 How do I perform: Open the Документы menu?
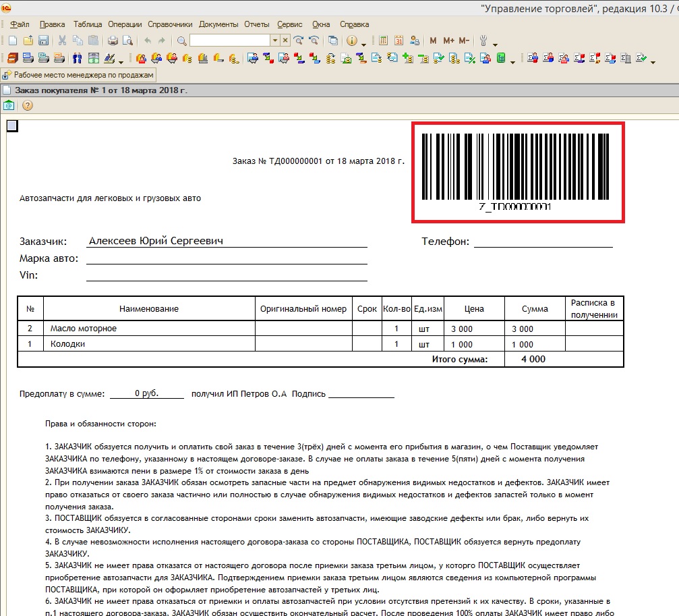[x=218, y=24]
